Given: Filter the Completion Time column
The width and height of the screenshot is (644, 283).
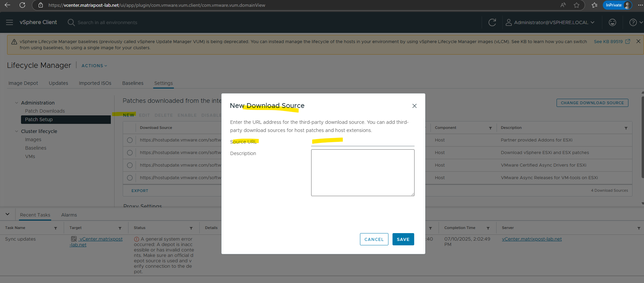Looking at the screenshot, I should 488,228.
